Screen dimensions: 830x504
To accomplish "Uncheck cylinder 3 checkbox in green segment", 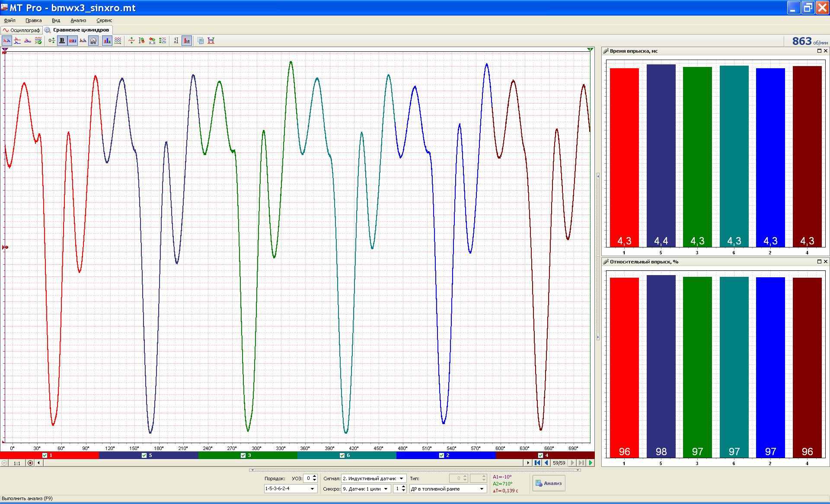I will click(x=243, y=455).
